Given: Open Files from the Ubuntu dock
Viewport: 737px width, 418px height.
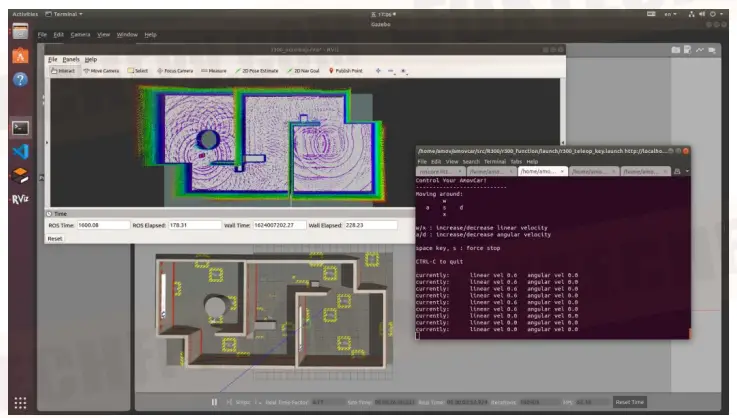Looking at the screenshot, I should point(20,32).
